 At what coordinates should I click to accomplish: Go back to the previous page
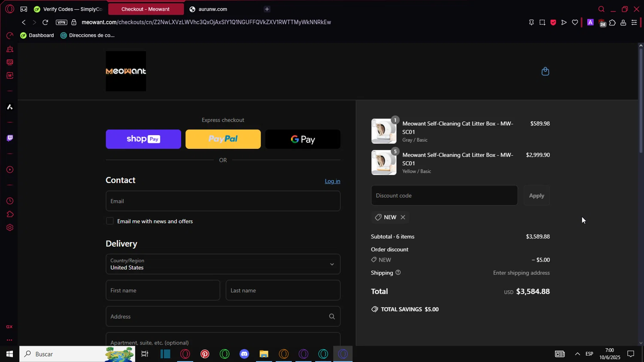(24, 22)
